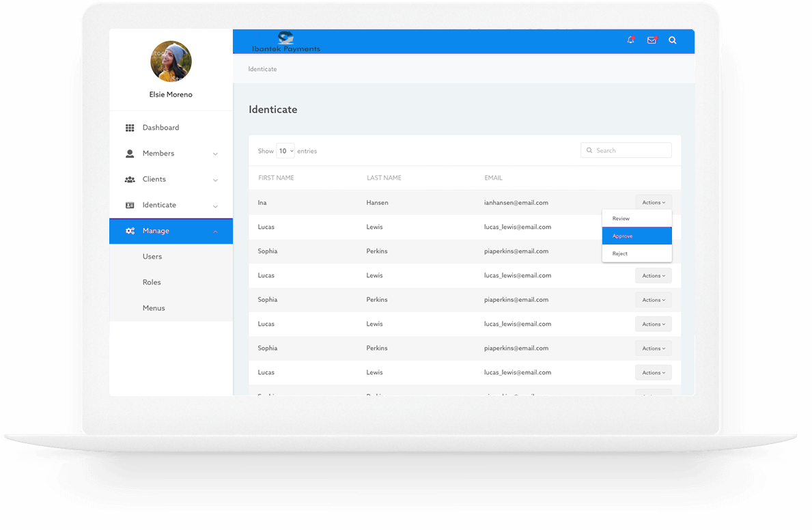Image resolution: width=812 pixels, height=530 pixels.
Task: Open Actions dropdown for Ina Hansen
Action: coord(653,202)
